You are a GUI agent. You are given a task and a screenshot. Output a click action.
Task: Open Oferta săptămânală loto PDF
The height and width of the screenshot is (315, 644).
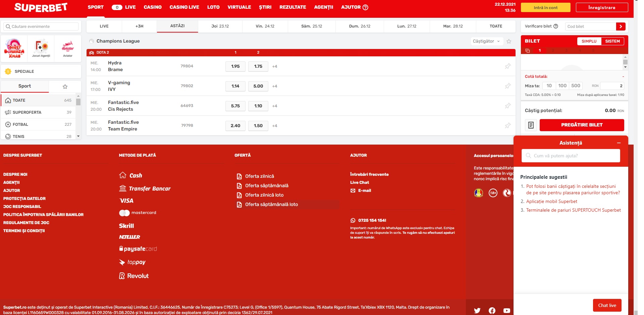pyautogui.click(x=267, y=204)
